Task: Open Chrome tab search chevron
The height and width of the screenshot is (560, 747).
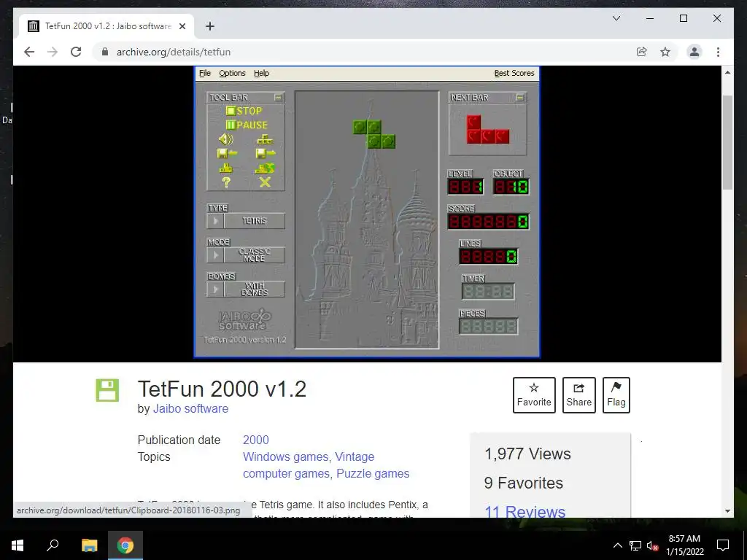Action: point(616,18)
